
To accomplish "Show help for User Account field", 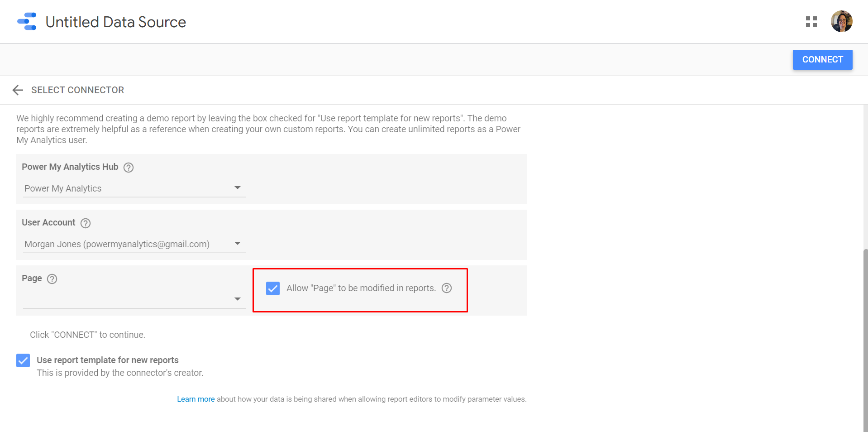I will (x=86, y=223).
